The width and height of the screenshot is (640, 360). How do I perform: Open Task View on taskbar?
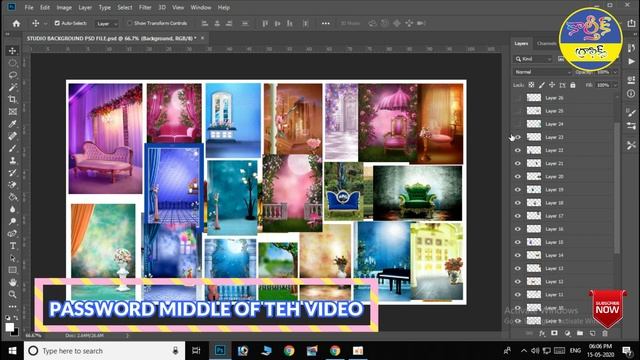click(x=196, y=351)
